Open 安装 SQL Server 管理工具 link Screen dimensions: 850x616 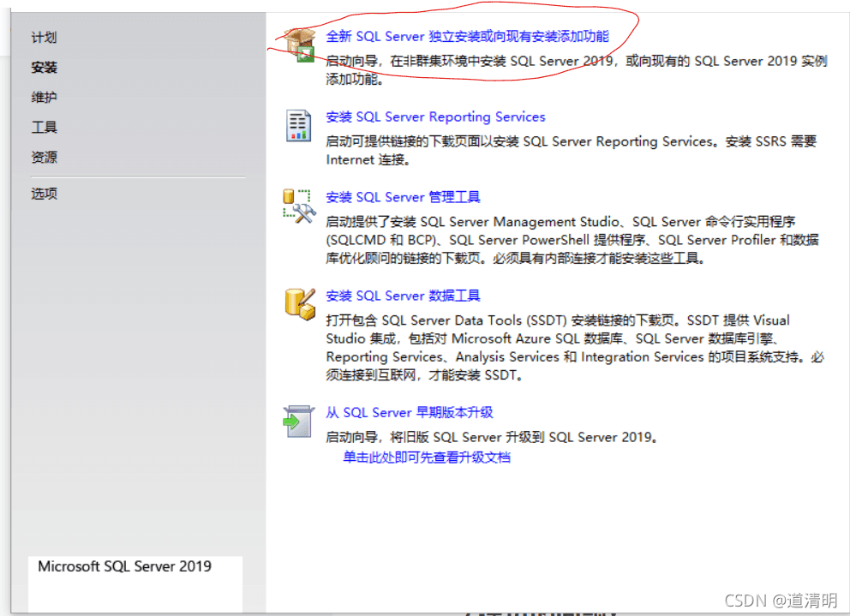(x=403, y=197)
